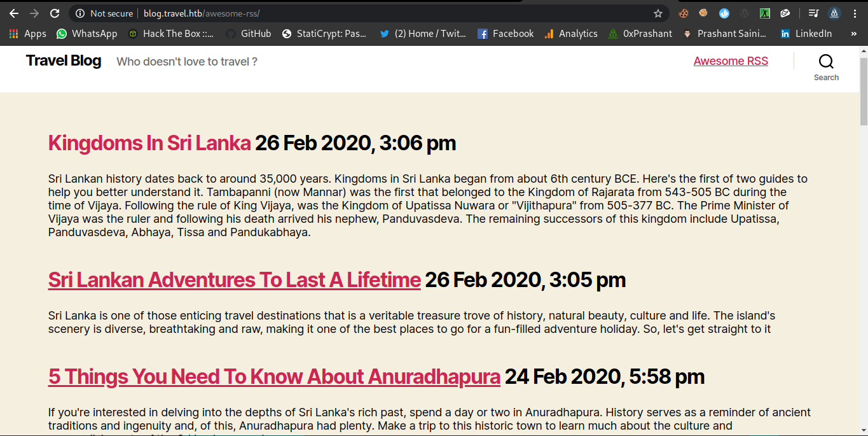Screen dimensions: 868x436
Task: Open the WhatsApp bookmark
Action: click(87, 34)
